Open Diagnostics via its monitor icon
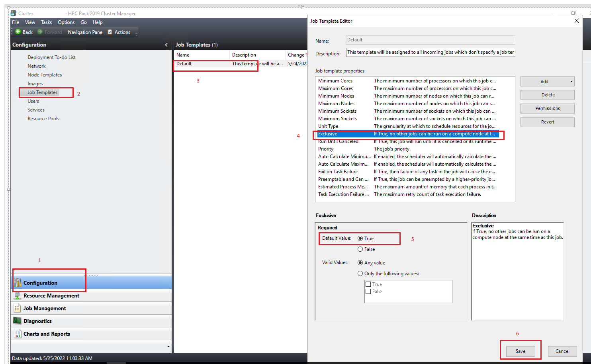This screenshot has height=364, width=591. pos(18,321)
